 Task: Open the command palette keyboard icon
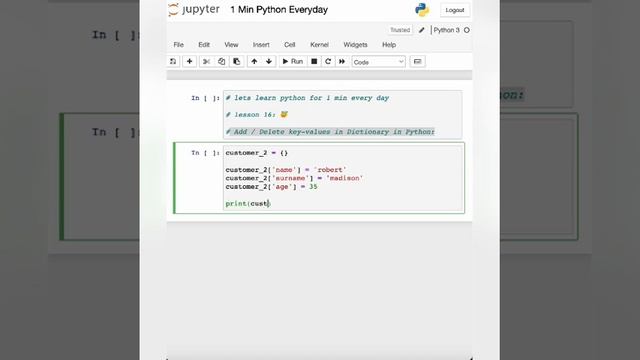(x=417, y=62)
